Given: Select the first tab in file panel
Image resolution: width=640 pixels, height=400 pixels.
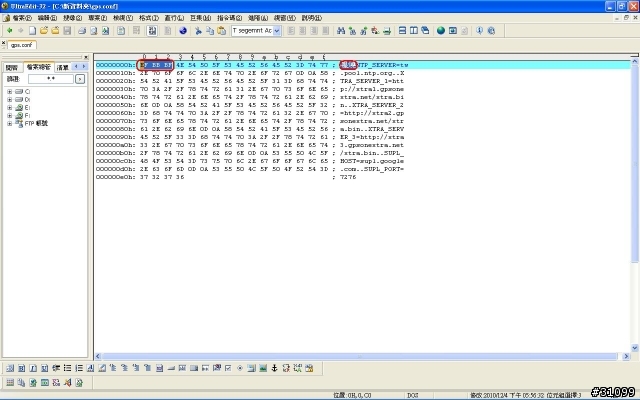Looking at the screenshot, I should tap(12, 67).
